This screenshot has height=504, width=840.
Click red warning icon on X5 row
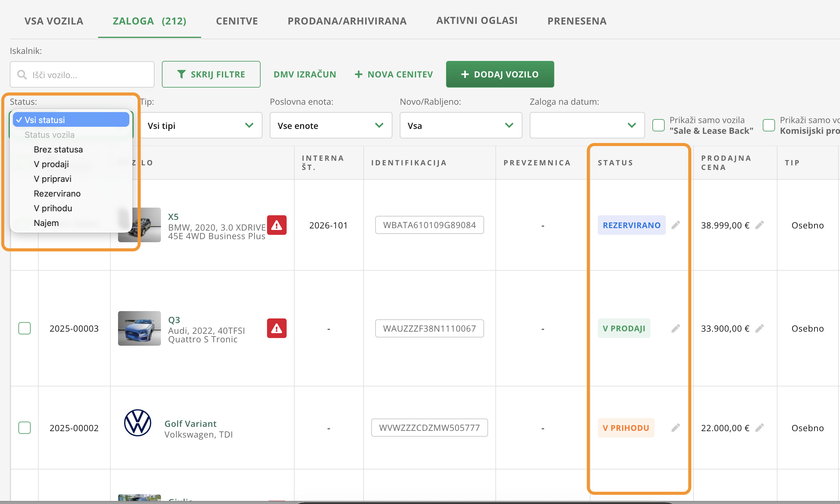(x=277, y=225)
